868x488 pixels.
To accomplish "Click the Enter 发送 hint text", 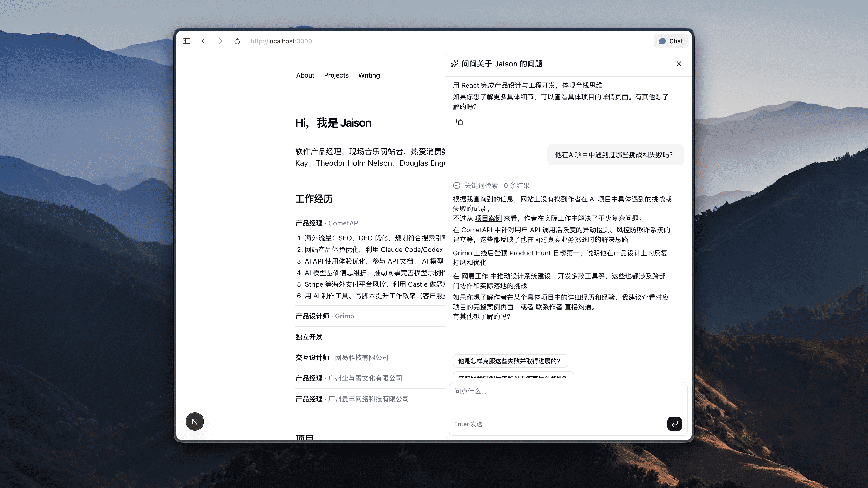I will click(x=468, y=424).
